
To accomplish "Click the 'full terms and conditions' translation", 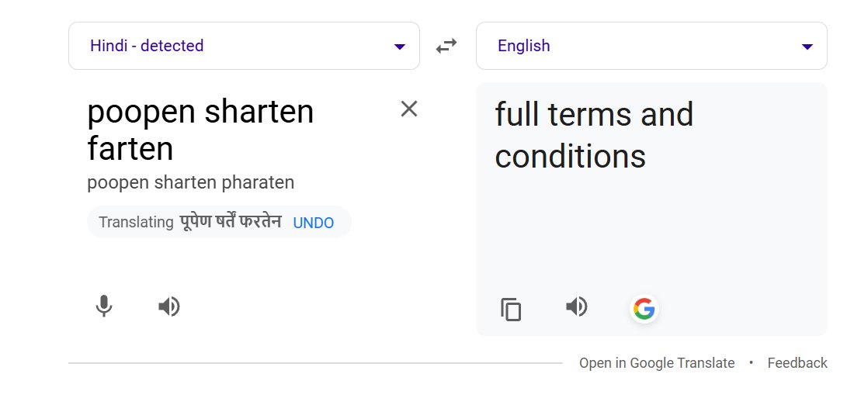I will click(x=594, y=136).
